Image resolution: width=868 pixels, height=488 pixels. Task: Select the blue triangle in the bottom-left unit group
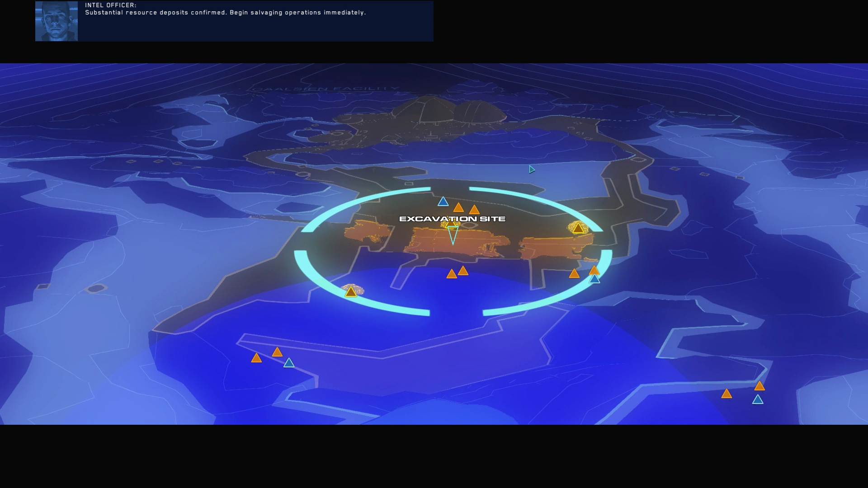[289, 363]
